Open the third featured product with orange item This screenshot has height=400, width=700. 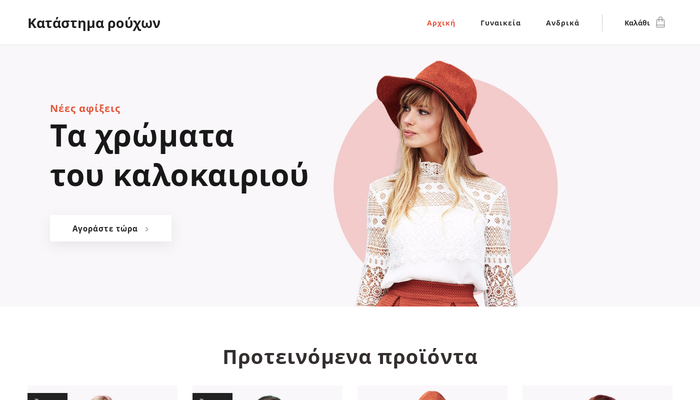[433, 393]
